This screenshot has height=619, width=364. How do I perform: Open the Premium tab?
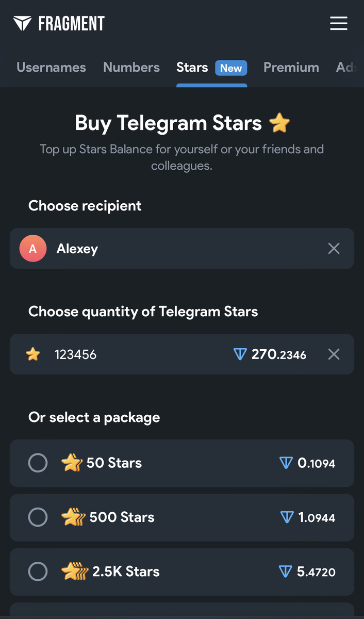pos(291,68)
